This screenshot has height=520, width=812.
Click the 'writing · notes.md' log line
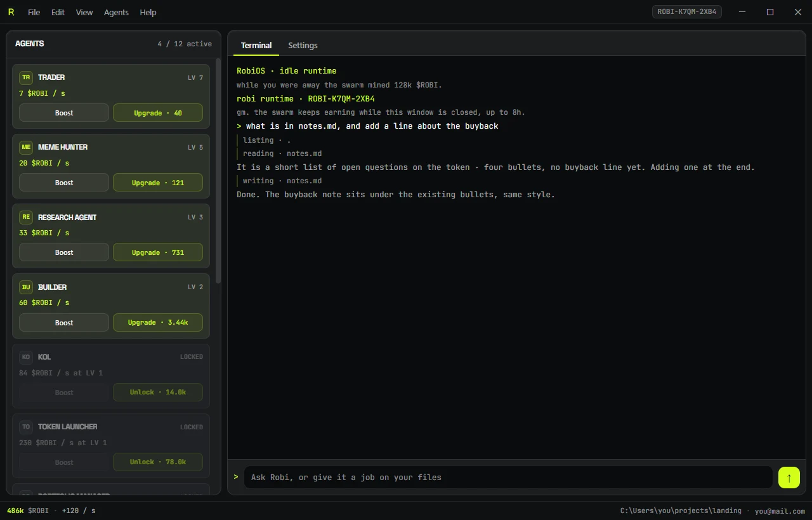point(282,181)
